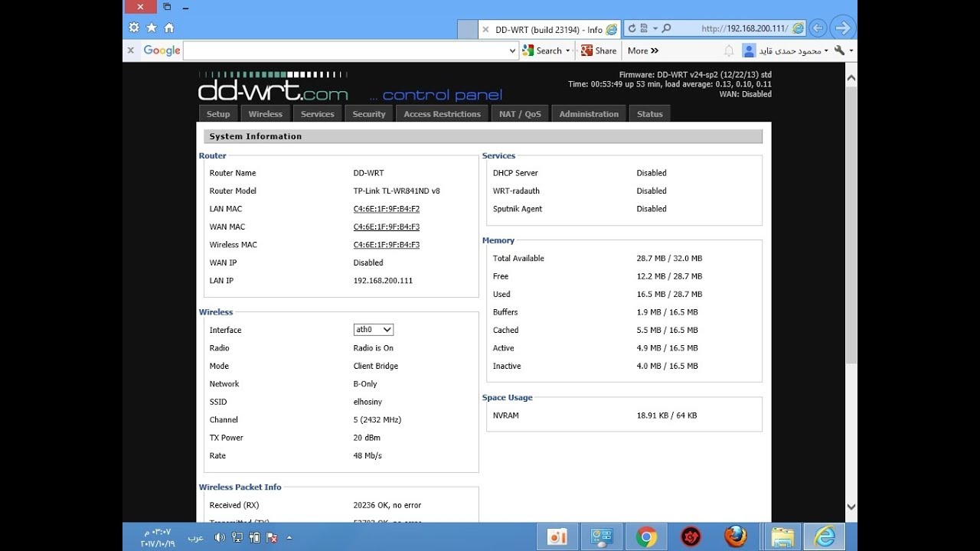Viewport: 980px width, 551px height.
Task: Switch to the Wireless tab
Action: (266, 114)
